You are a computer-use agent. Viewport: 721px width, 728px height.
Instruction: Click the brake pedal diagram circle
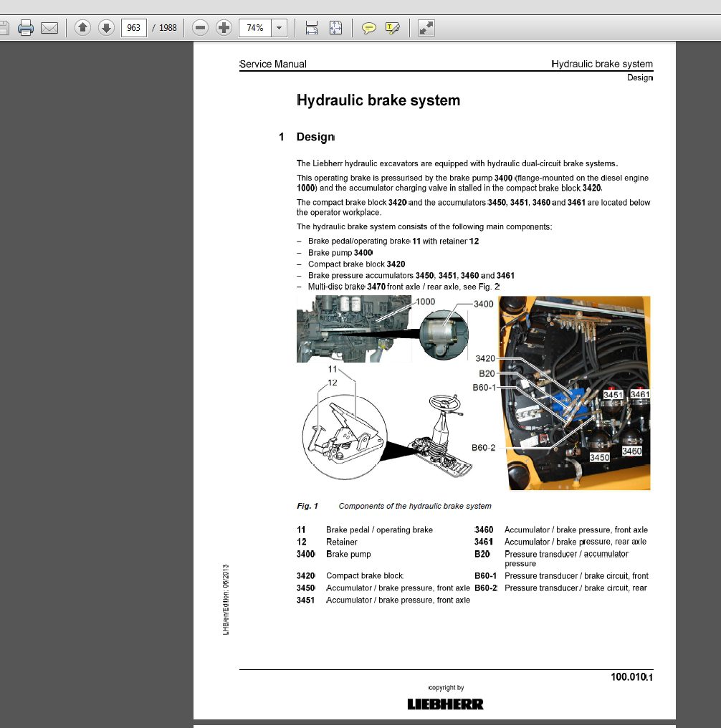[345, 436]
